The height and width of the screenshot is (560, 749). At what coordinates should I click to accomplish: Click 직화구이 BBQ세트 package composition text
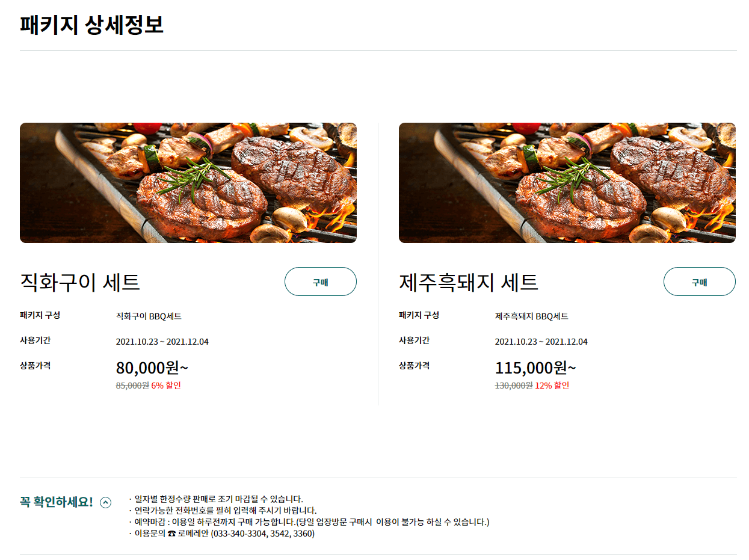(x=149, y=315)
